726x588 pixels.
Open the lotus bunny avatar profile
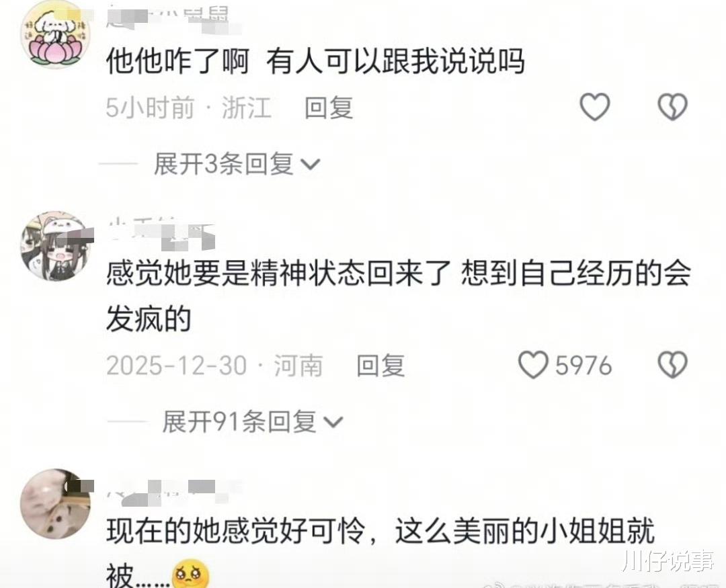pos(56,34)
